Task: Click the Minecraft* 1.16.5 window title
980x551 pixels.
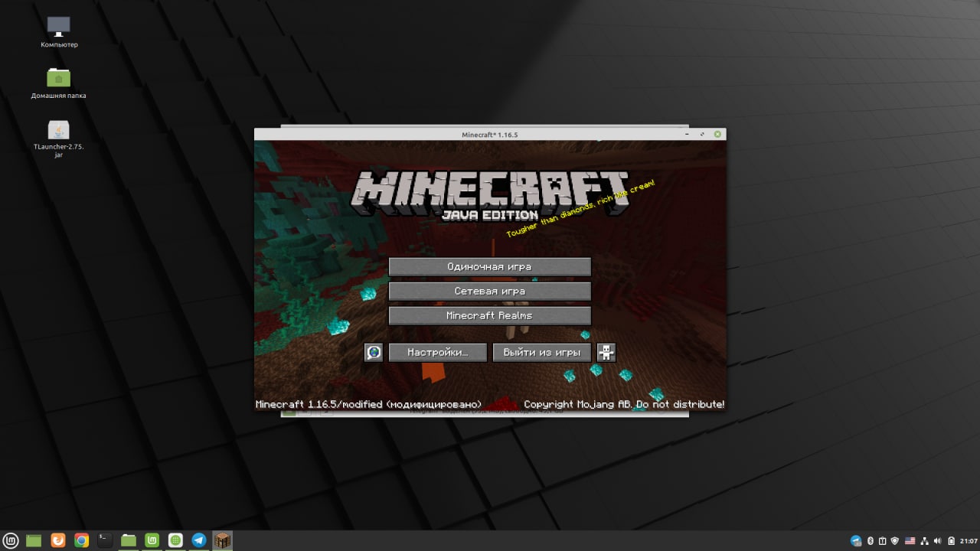Action: 490,135
